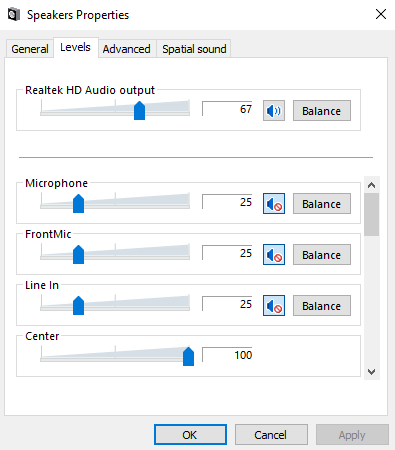
Task: Click the levels list scroll up arrow
Action: 372,185
